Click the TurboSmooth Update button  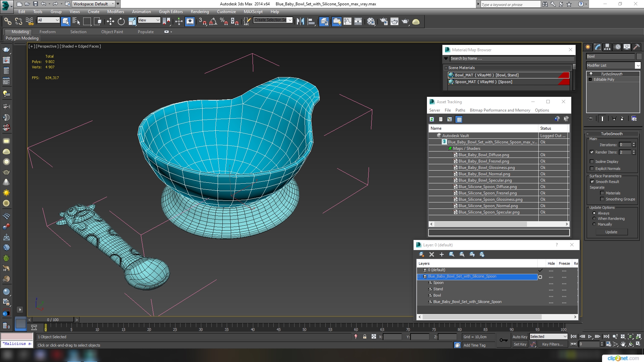pyautogui.click(x=611, y=232)
